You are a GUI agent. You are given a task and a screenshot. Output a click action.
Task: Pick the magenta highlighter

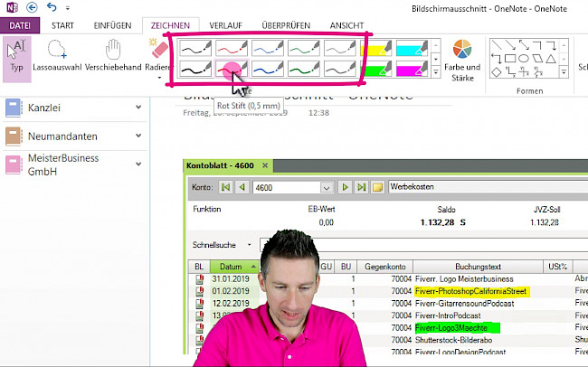pos(413,69)
